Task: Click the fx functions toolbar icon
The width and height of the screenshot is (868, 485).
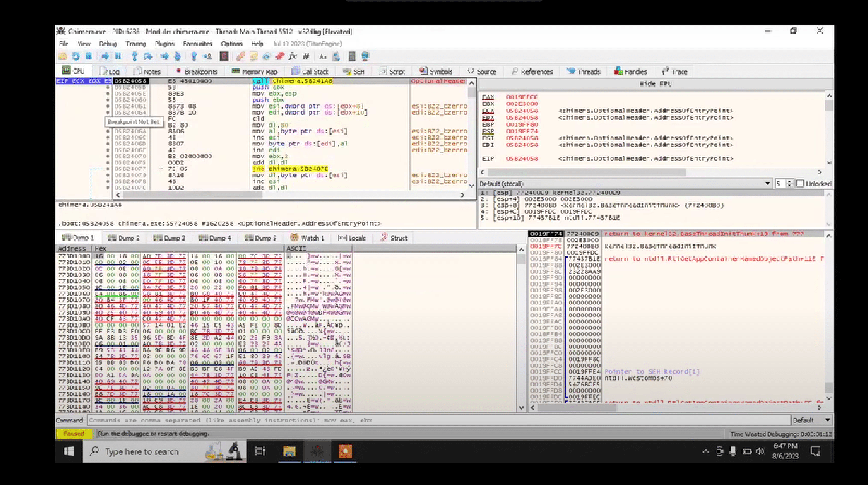Action: [293, 56]
